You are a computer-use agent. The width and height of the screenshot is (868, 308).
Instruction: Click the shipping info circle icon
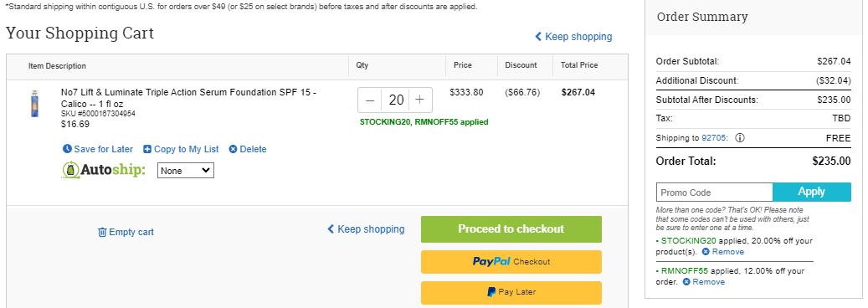[x=740, y=138]
